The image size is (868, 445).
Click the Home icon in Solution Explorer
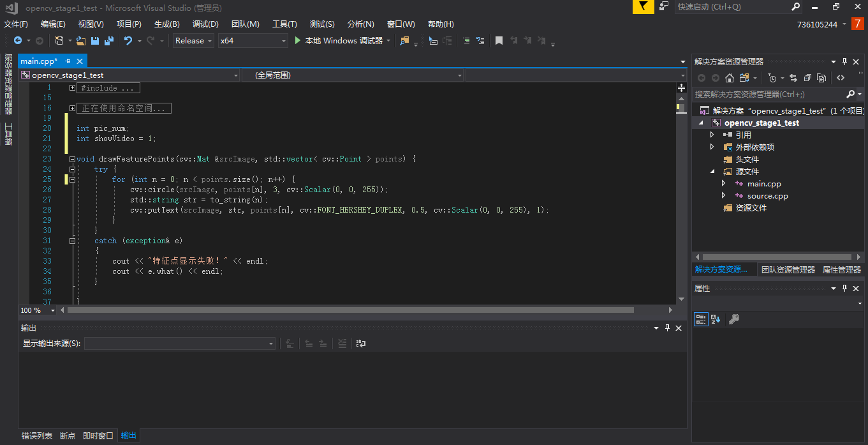730,78
